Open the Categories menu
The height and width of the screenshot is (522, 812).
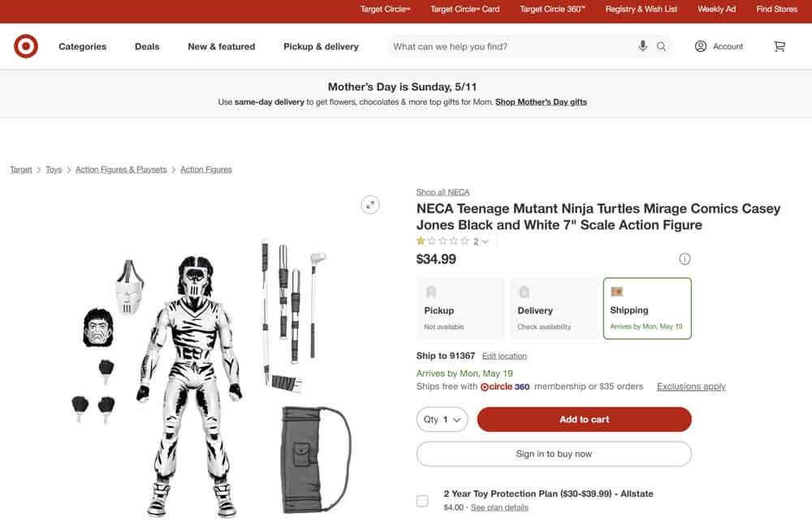click(82, 46)
